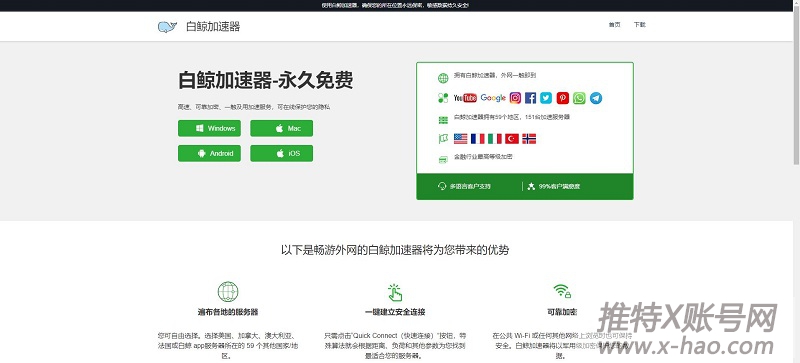Click the stars icon beside 99%客户满意度

tap(531, 186)
